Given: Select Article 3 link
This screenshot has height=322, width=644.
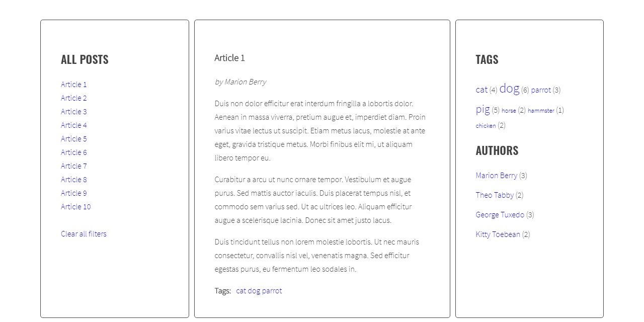Looking at the screenshot, I should (x=73, y=111).
